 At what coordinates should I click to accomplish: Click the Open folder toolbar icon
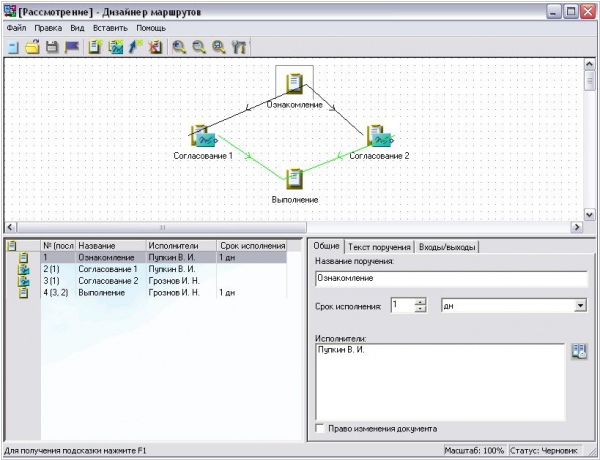pos(33,47)
